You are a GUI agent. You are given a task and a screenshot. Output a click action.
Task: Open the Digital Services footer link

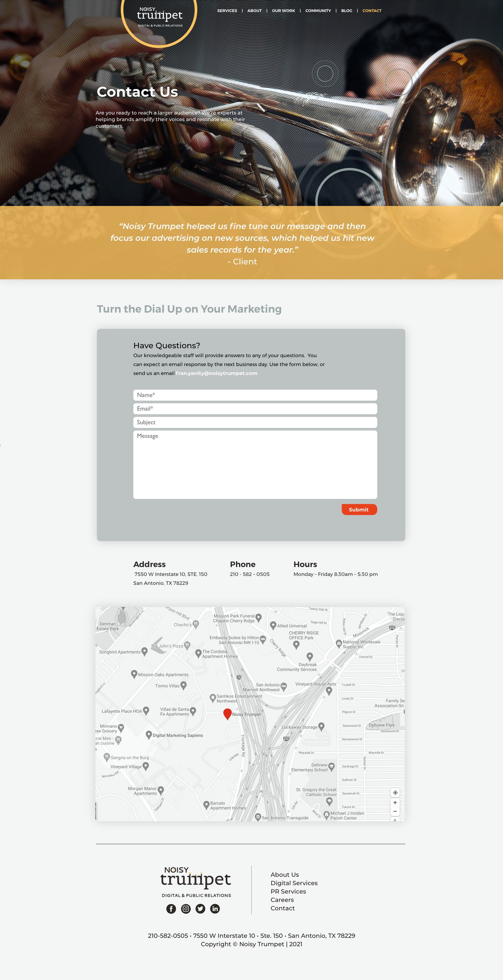(x=294, y=883)
